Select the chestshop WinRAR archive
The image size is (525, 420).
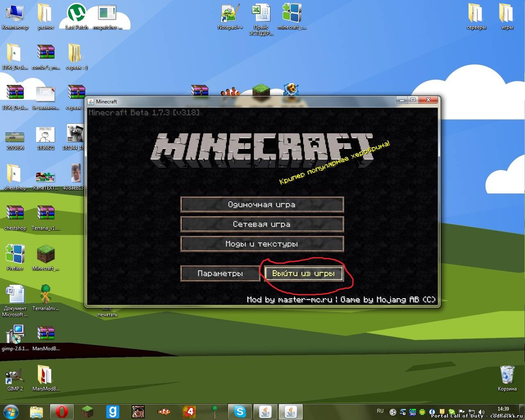click(x=15, y=217)
